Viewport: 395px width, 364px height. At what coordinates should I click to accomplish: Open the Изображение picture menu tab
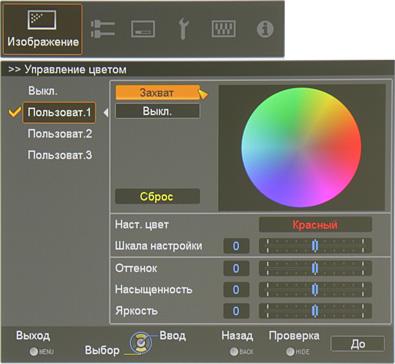tap(42, 29)
